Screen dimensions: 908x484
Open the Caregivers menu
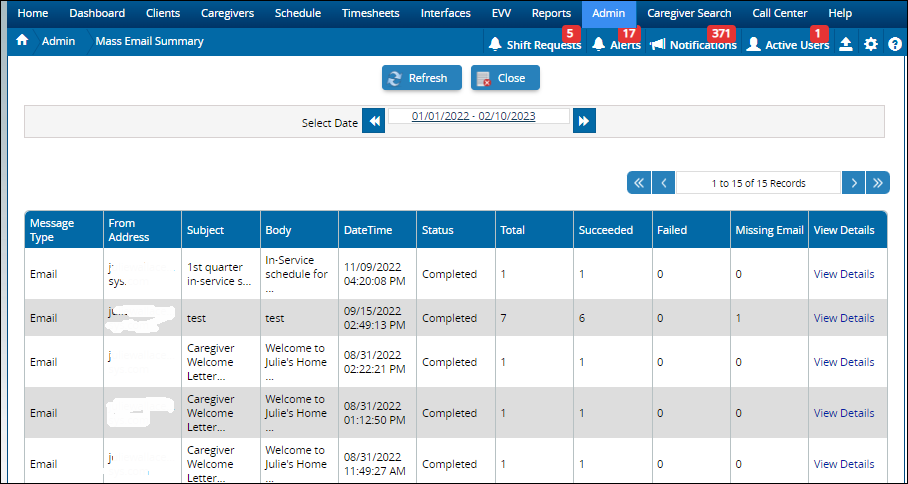tap(228, 13)
